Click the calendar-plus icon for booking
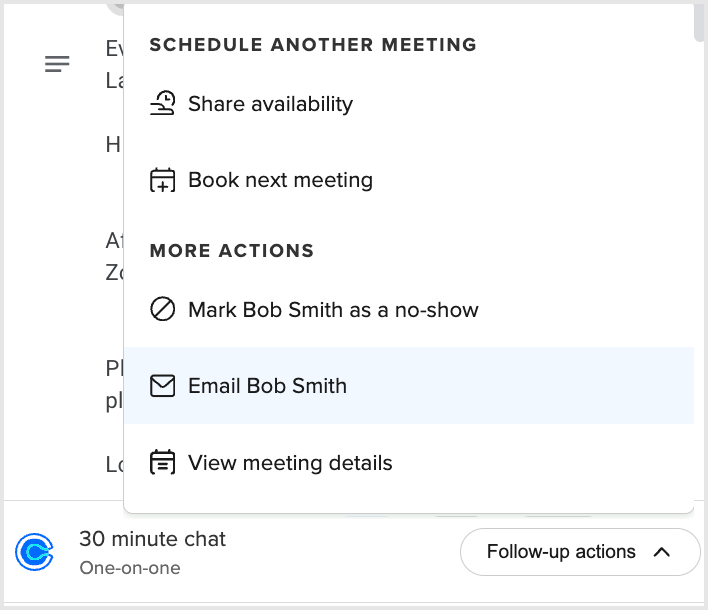708x610 pixels. 162,181
